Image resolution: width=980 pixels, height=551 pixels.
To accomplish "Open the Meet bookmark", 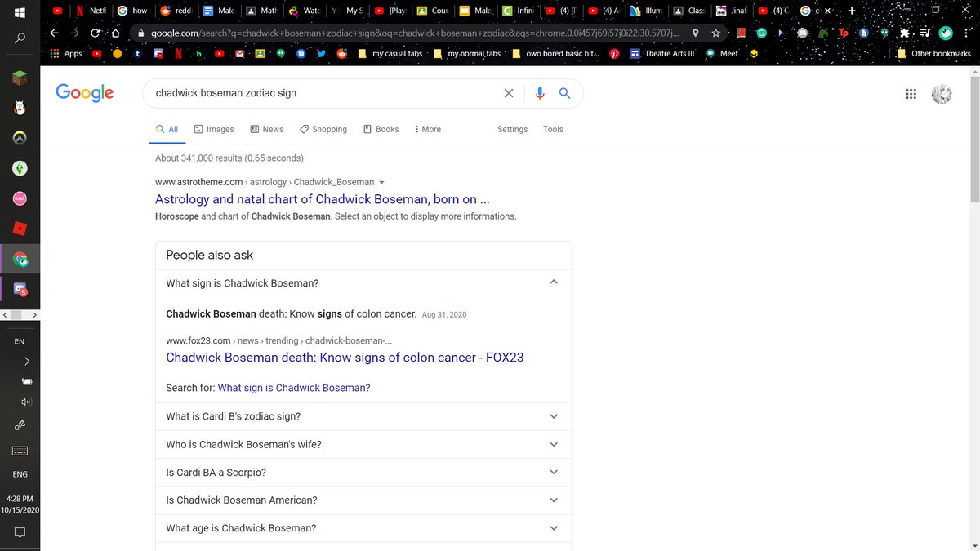I will [x=722, y=53].
